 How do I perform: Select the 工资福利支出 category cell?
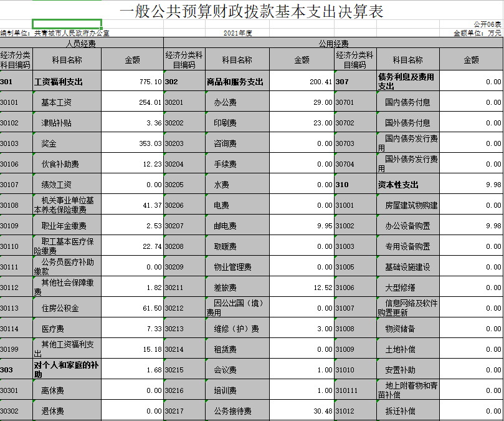point(67,82)
